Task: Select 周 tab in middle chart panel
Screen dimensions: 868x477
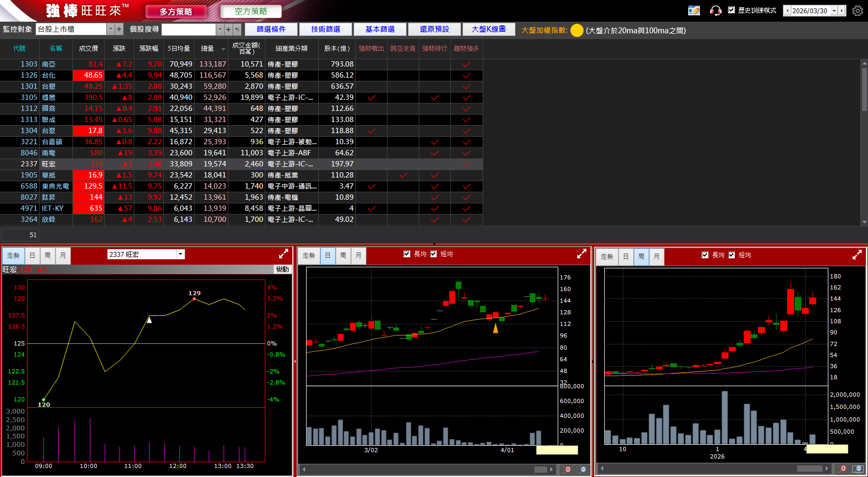Action: coord(343,256)
